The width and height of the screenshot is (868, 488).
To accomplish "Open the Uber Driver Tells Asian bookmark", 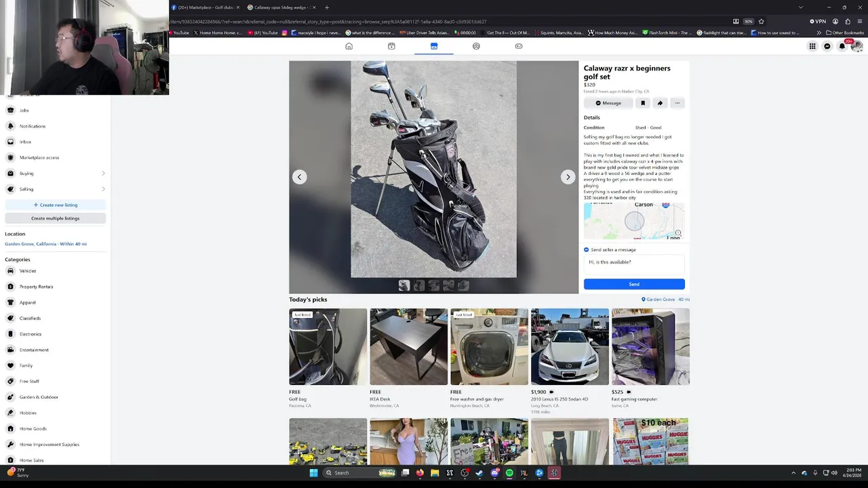I will [424, 33].
